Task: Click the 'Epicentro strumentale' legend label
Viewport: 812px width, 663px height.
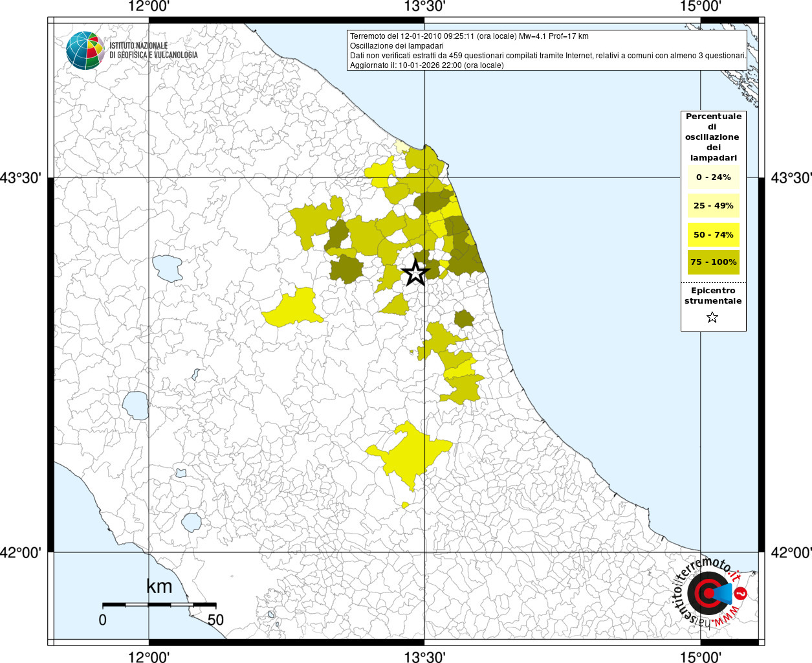Action: pyautogui.click(x=713, y=296)
